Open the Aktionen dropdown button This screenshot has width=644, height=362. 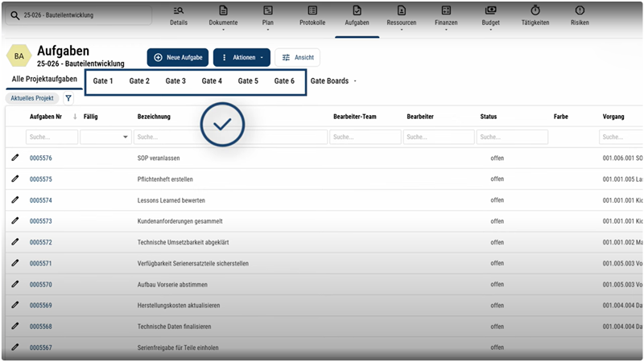coord(242,57)
